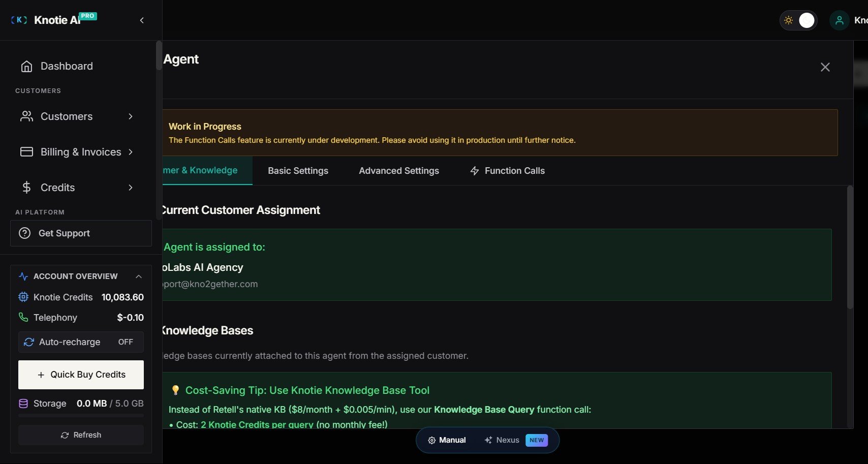Click the 10,083.60 credits value

click(x=122, y=297)
